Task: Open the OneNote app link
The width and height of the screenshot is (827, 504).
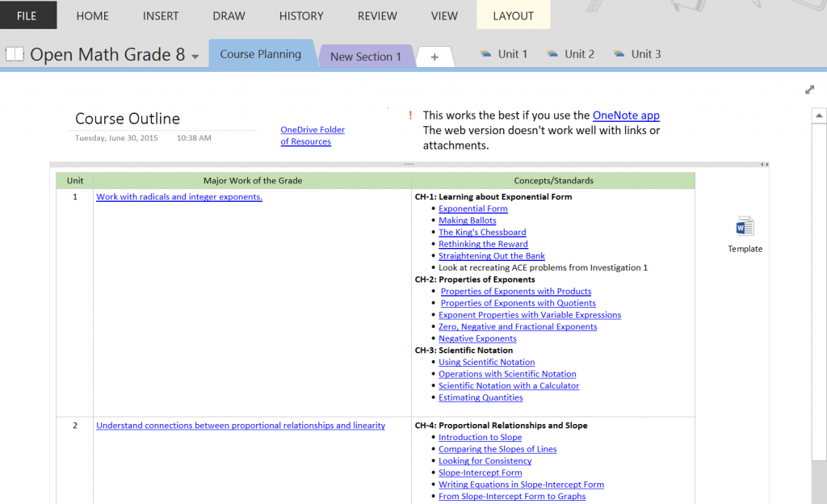Action: [626, 115]
